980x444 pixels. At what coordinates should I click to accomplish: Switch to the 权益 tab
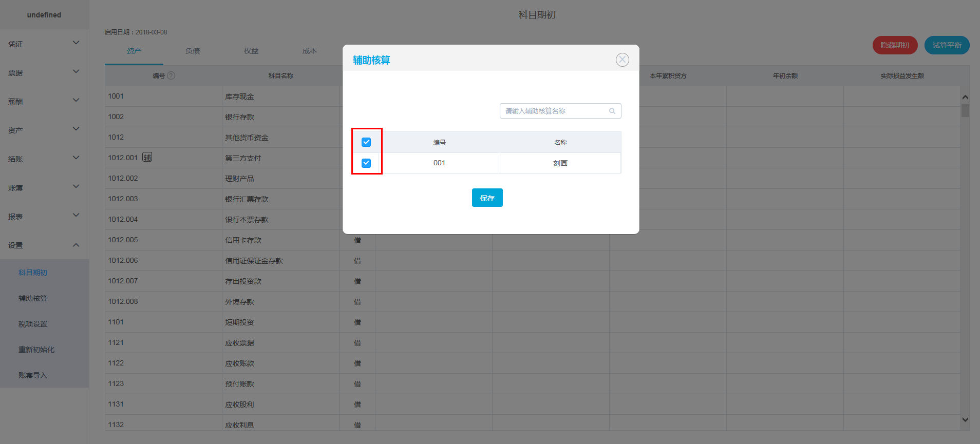click(251, 51)
